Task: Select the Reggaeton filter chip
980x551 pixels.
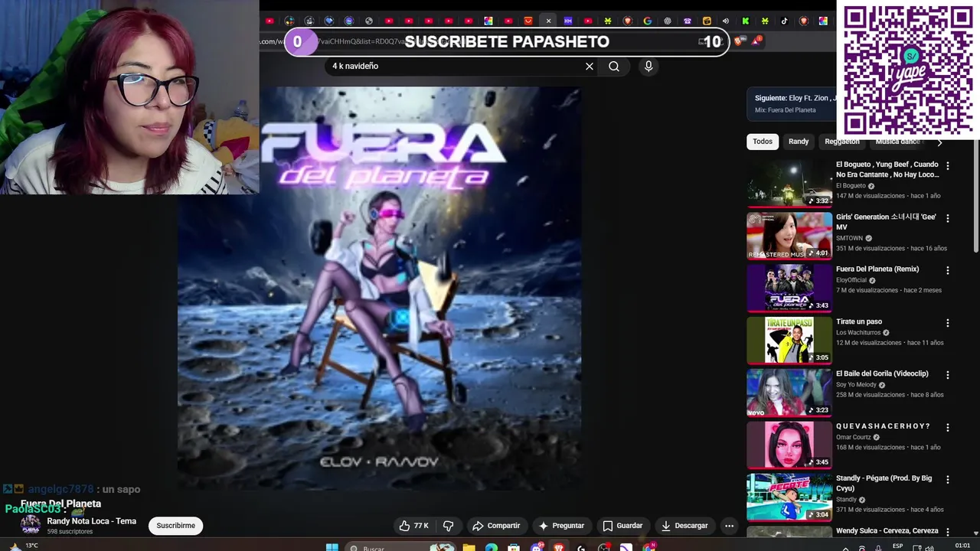Action: coord(842,142)
